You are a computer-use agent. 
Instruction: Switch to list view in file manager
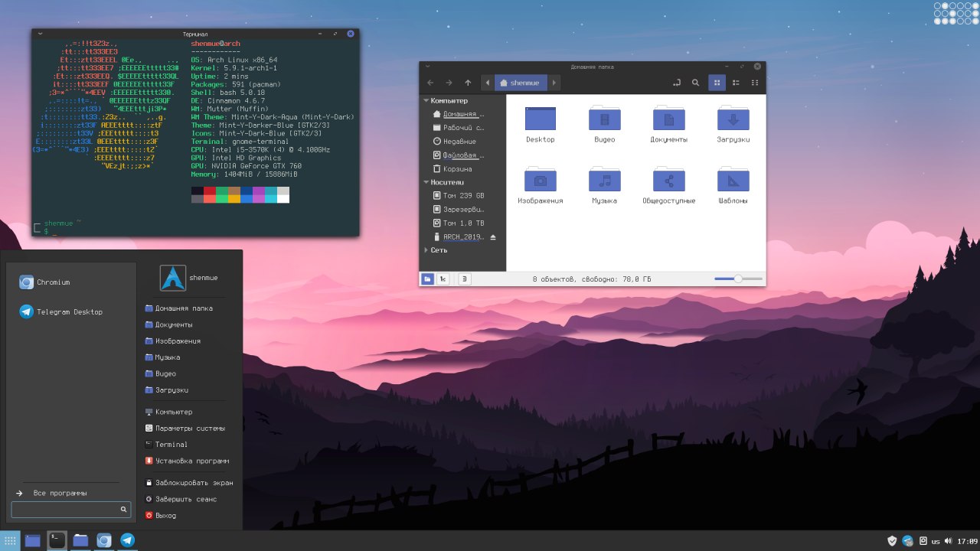tap(736, 83)
